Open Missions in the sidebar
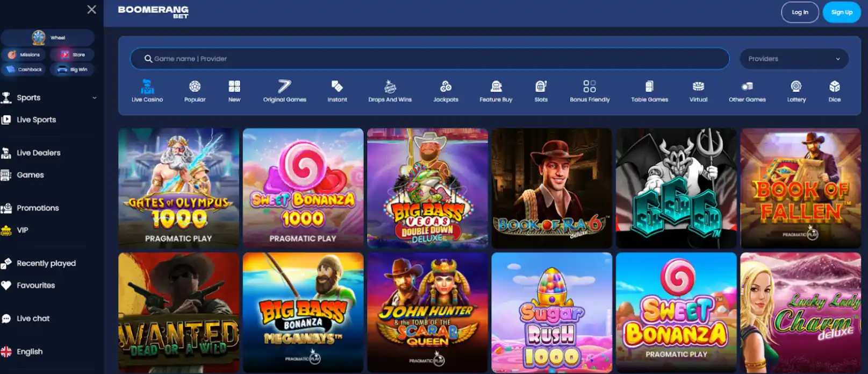 24,54
